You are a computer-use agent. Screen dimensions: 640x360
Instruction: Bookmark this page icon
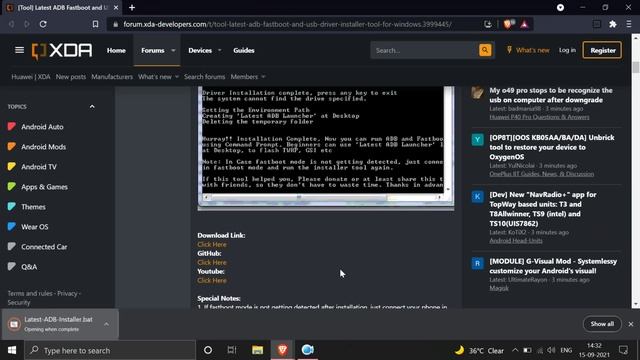coord(95,24)
